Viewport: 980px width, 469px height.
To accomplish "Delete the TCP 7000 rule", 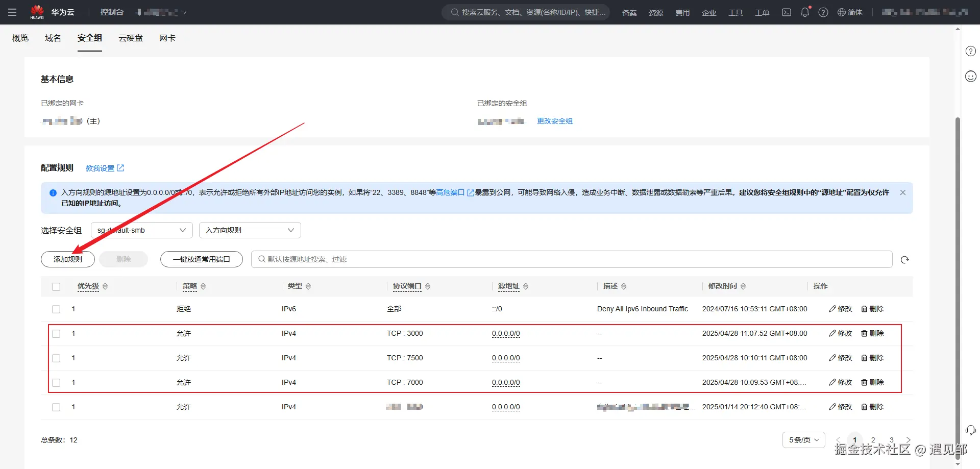I will point(872,382).
